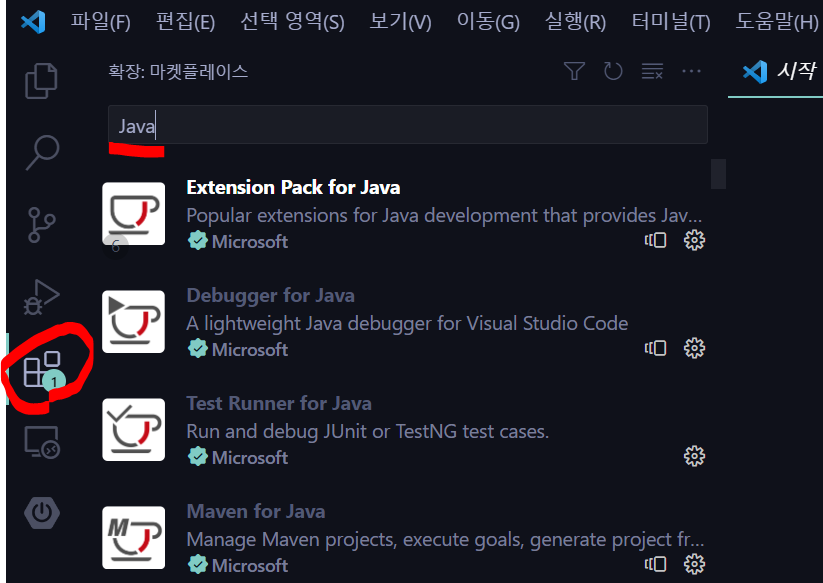Click the extensions list scrollbar thumb
Image resolution: width=823 pixels, height=583 pixels.
coord(718,174)
